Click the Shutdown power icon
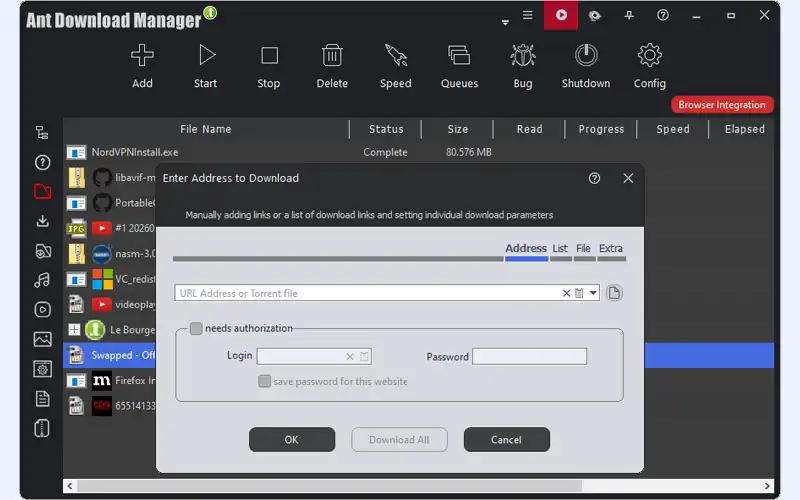The image size is (800, 500). (x=586, y=55)
